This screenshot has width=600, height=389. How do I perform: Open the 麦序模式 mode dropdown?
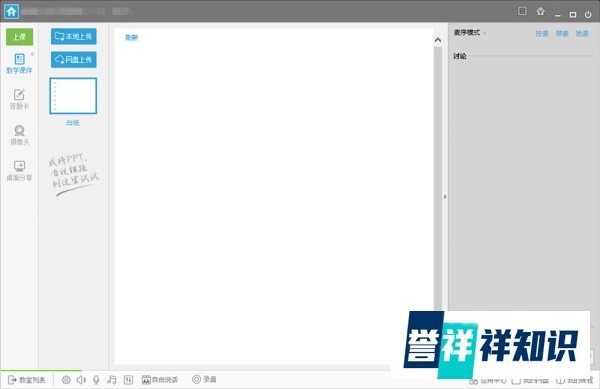[470, 33]
